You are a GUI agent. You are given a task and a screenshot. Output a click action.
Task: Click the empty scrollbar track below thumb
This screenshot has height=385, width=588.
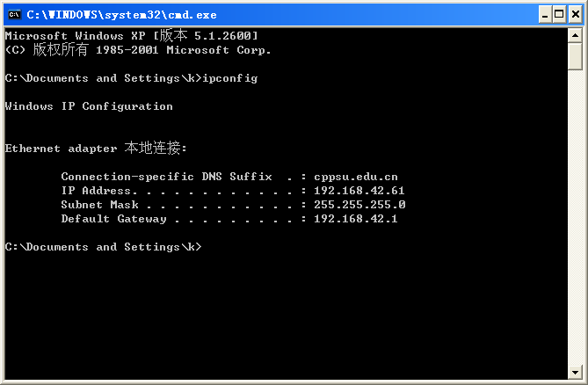click(575, 220)
